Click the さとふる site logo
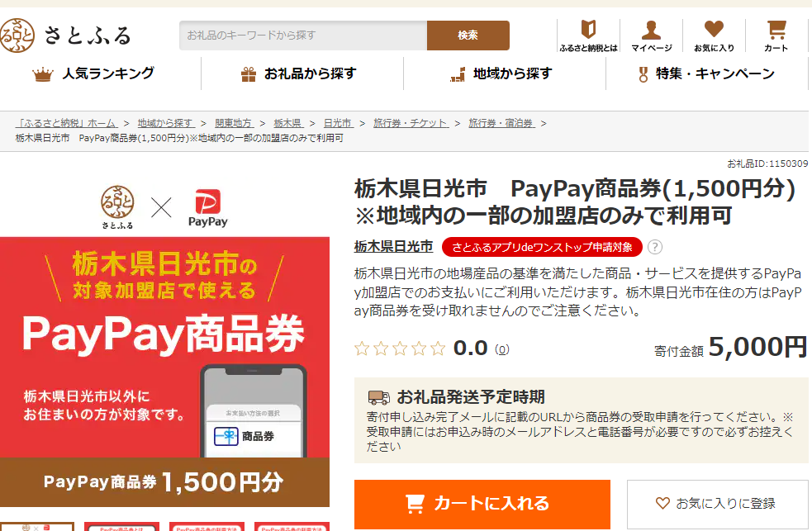 [66, 36]
